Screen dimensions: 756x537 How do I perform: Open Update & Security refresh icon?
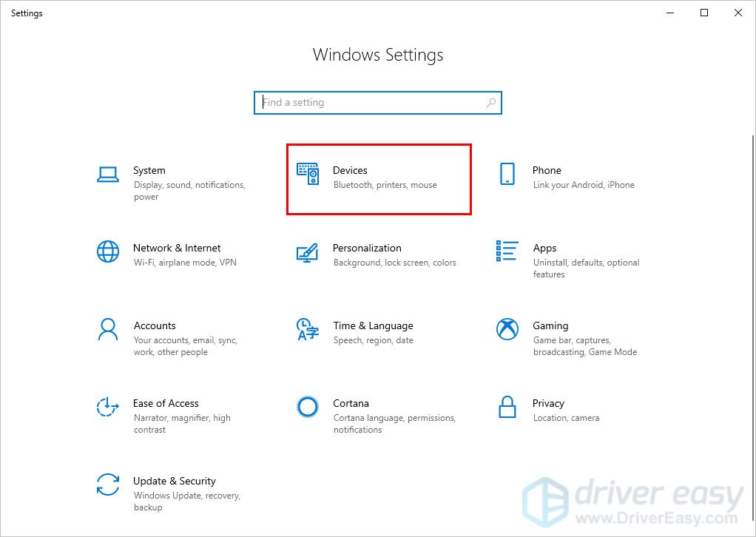108,484
